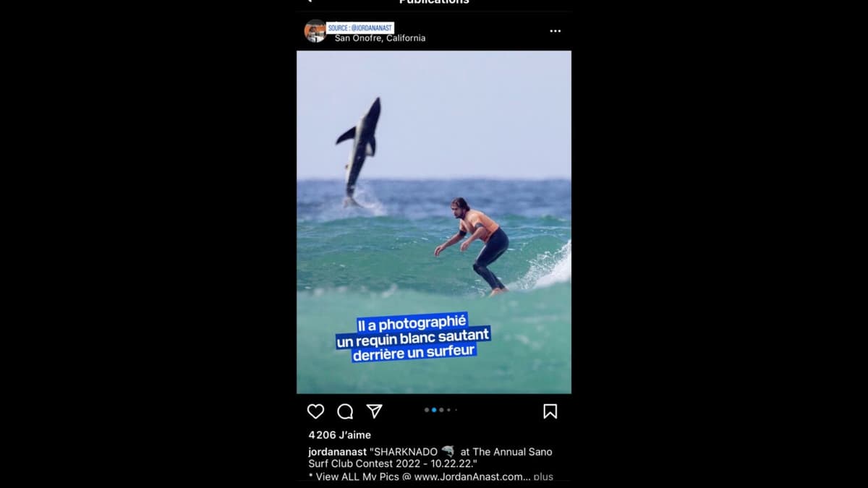The width and height of the screenshot is (868, 488).
Task: Like the post with the heart icon
Action: pos(315,411)
